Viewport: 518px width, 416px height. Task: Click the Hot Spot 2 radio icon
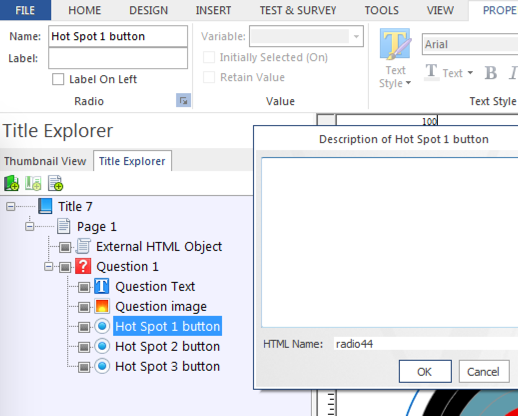pos(102,346)
